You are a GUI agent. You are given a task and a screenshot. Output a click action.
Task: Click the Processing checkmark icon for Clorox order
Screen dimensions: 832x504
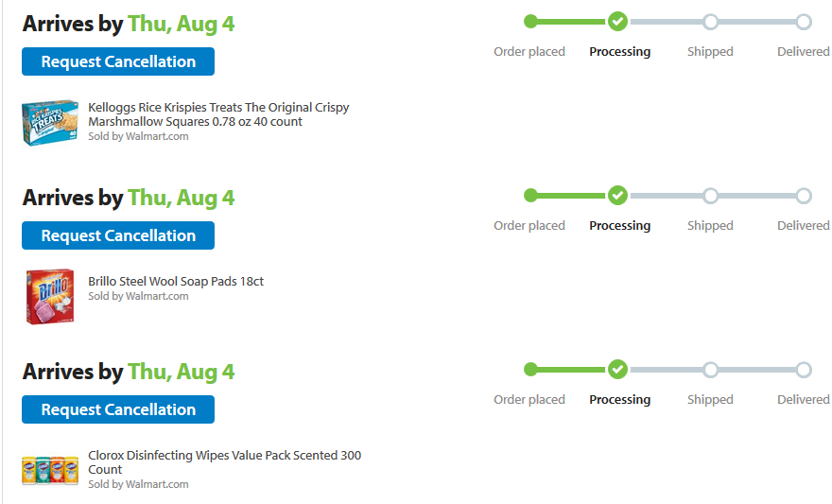pyautogui.click(x=617, y=370)
